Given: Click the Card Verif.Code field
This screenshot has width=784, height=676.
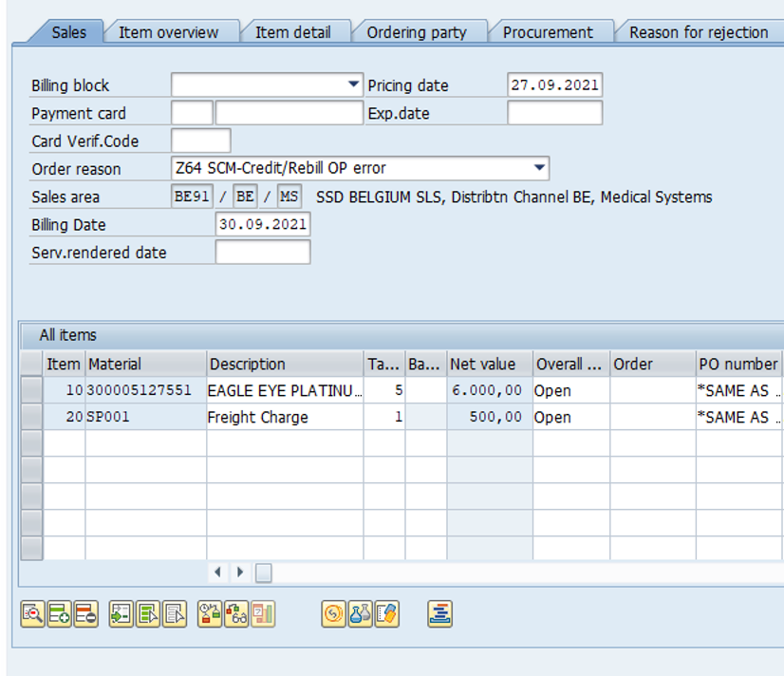Looking at the screenshot, I should click(201, 141).
